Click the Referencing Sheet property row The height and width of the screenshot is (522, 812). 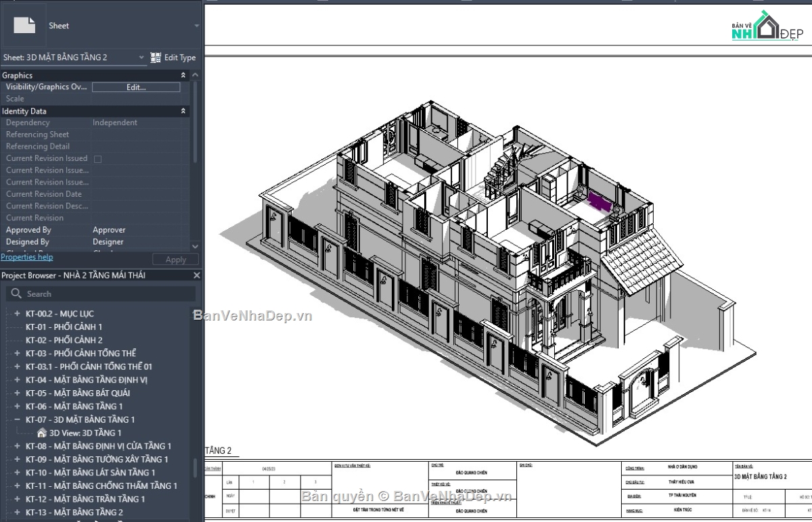95,135
